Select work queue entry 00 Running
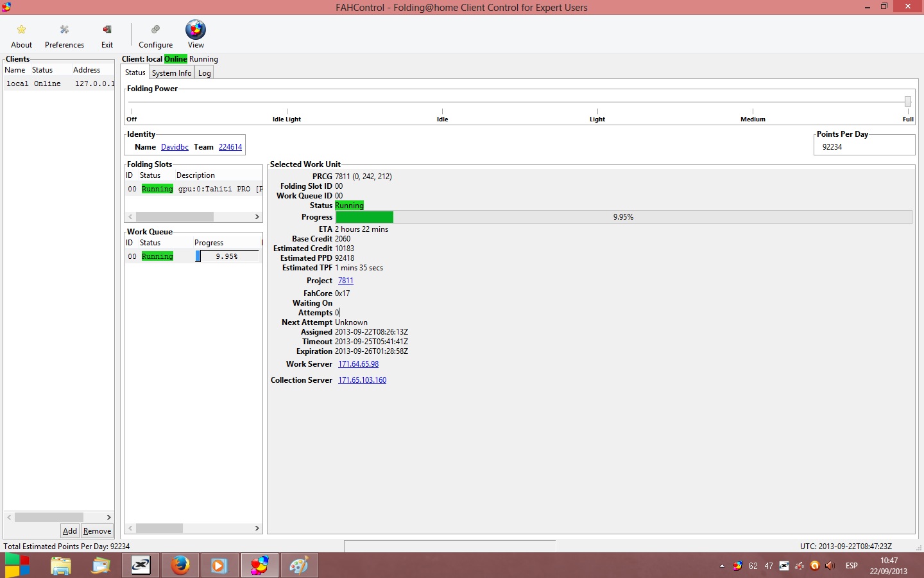Image resolution: width=924 pixels, height=578 pixels. 194,256
